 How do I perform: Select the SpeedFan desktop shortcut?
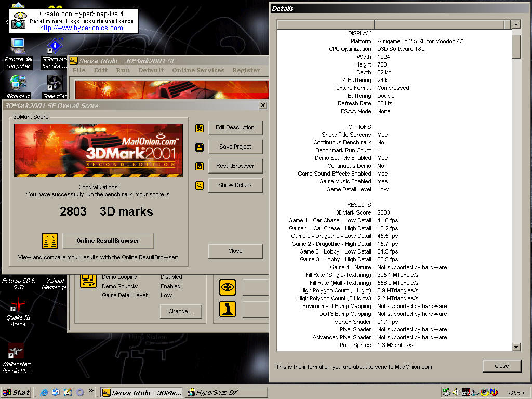click(54, 87)
